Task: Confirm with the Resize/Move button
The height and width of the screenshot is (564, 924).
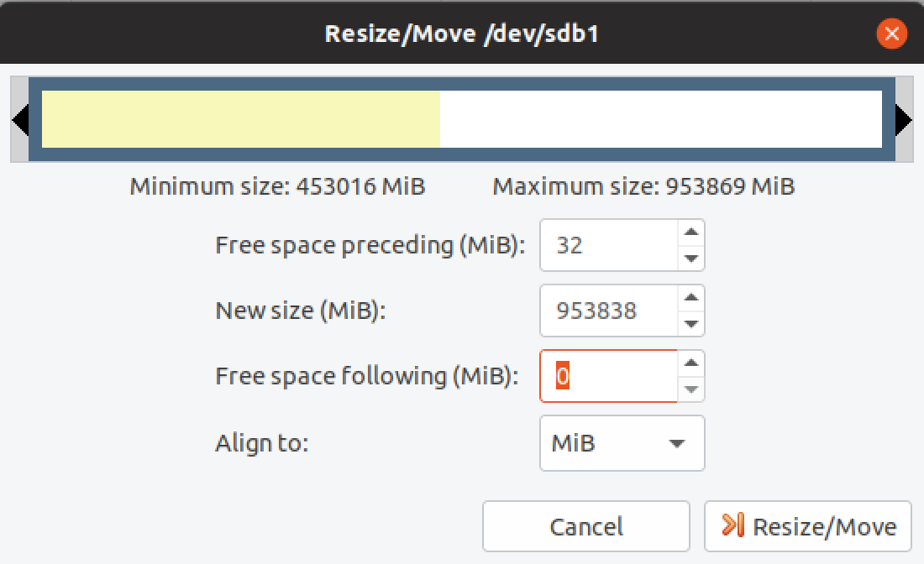Action: 807,526
